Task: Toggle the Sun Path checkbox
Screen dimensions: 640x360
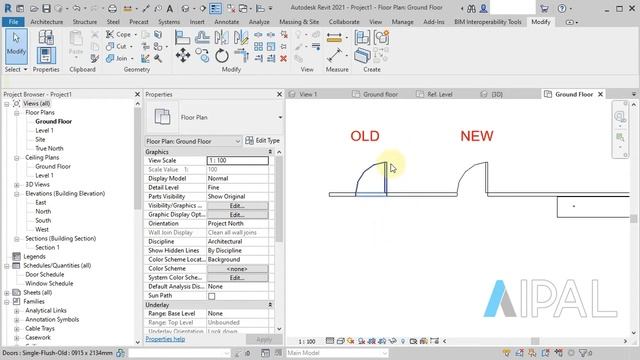Action: (211, 296)
